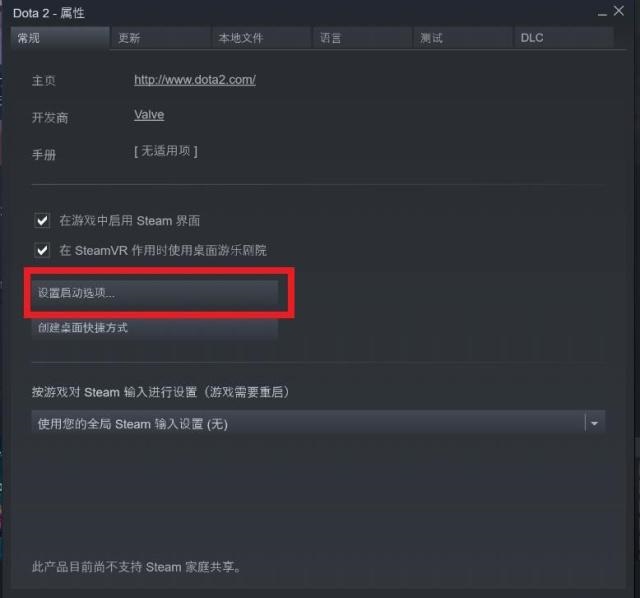Click the 无适用项 manual text
This screenshot has height=598, width=640.
(166, 151)
